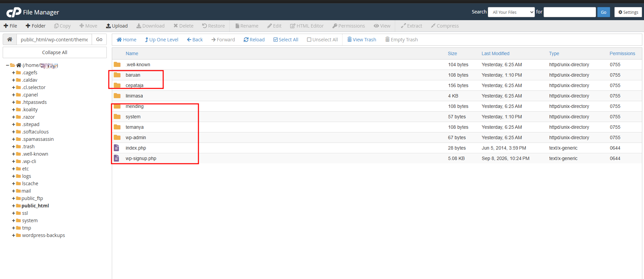Click the home icon beside the path field
Image resolution: width=644 pixels, height=279 pixels.
click(10, 39)
